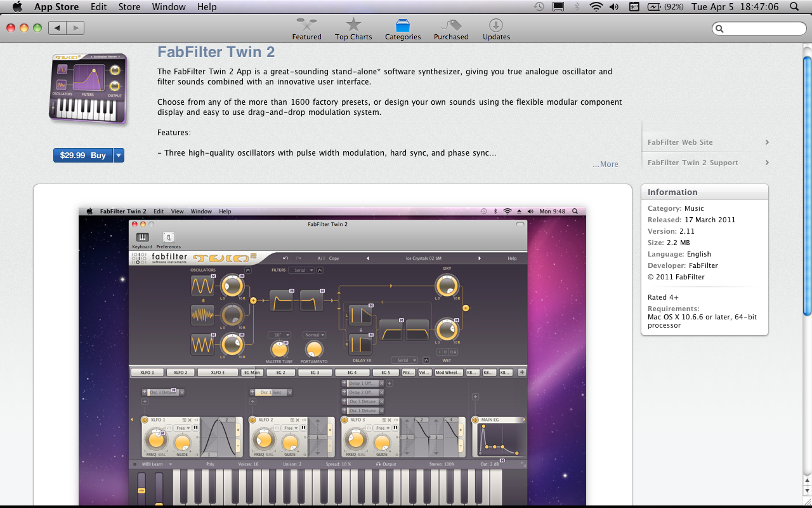Screen dimensions: 812x508
Task: Click the FabFilter Twin 2 screenshot
Action: (332, 356)
